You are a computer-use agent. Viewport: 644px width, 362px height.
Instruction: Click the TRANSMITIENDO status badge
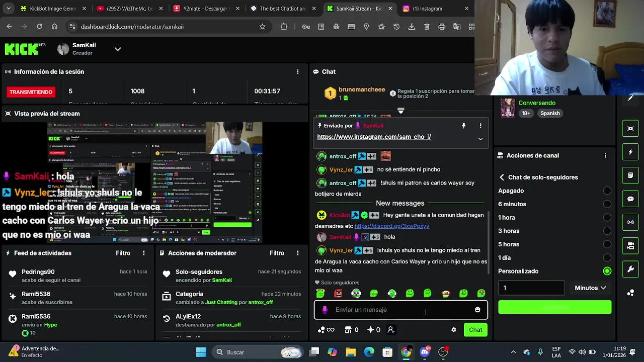(x=31, y=92)
